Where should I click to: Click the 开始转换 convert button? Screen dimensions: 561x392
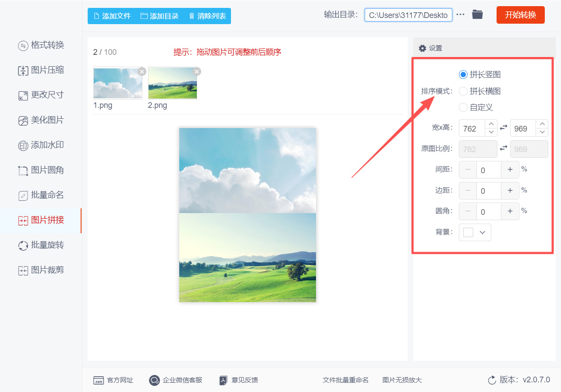520,14
